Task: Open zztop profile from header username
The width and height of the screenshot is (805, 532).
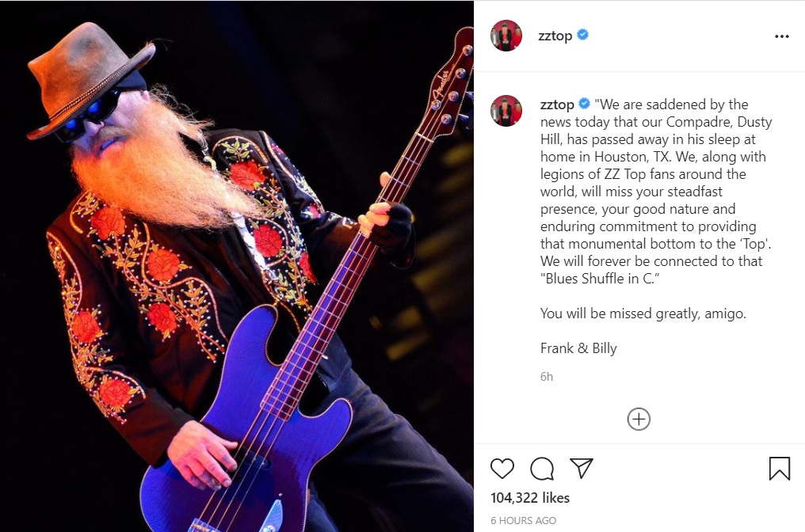Action: coord(555,36)
